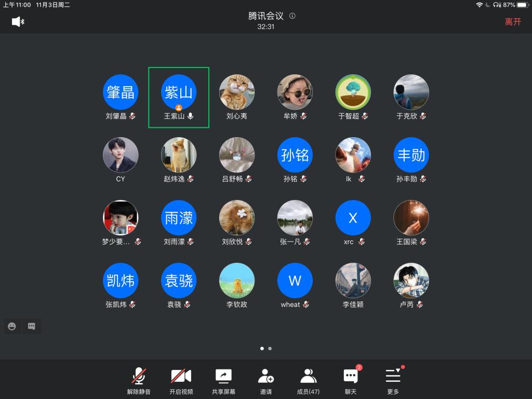Toggle 解除静音 to unmute microphone
The width and height of the screenshot is (532, 399).
pos(138,381)
